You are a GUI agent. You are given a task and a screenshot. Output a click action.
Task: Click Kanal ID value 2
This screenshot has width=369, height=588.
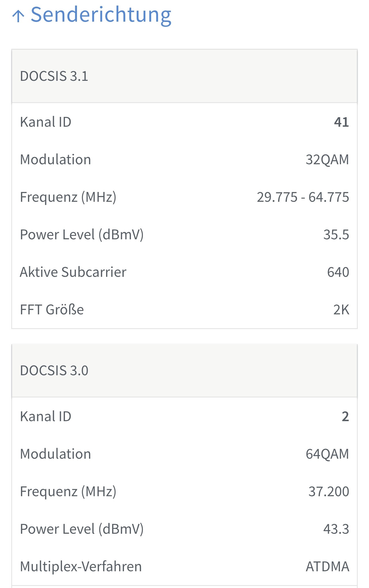tap(345, 417)
